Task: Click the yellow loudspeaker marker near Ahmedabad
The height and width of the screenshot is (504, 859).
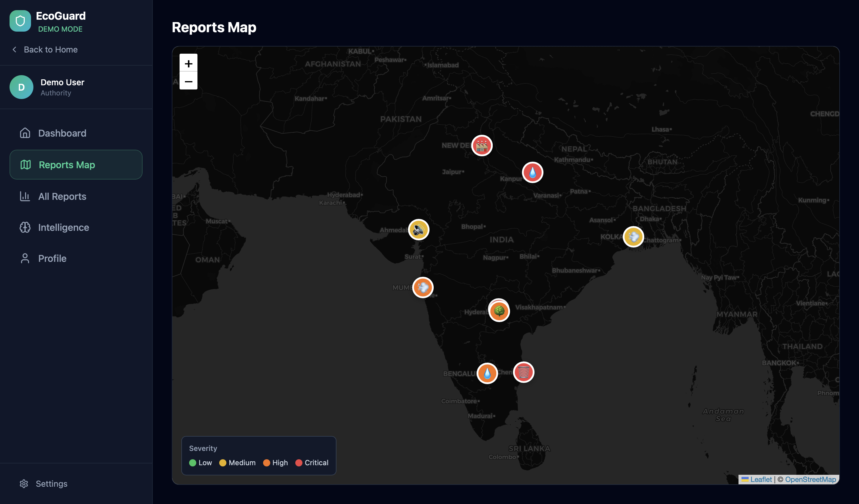Action: [x=418, y=230]
